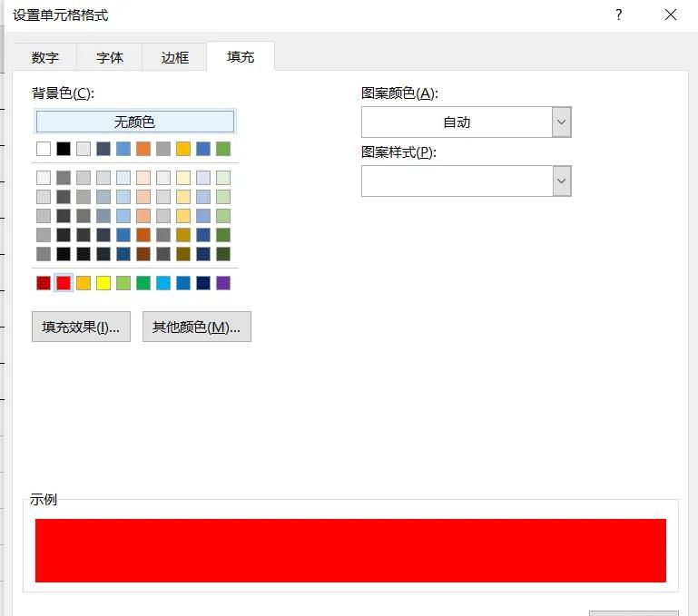This screenshot has height=616, width=698.
Task: Pick the dark slate blue theme swatch
Action: tap(103, 149)
